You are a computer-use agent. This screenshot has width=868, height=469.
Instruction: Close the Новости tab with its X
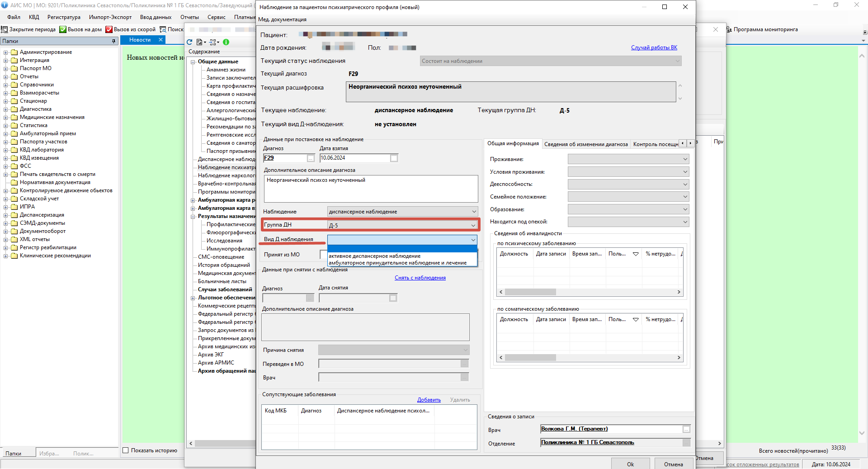pyautogui.click(x=160, y=40)
